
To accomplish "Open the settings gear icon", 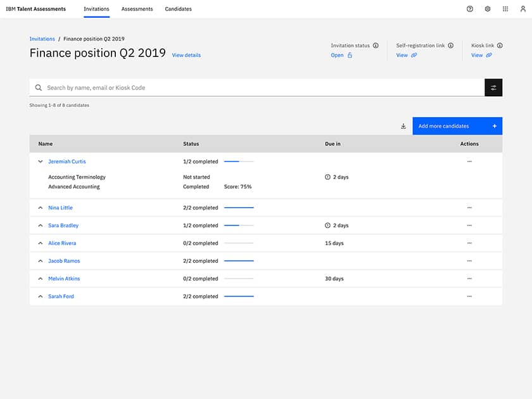I will [487, 9].
